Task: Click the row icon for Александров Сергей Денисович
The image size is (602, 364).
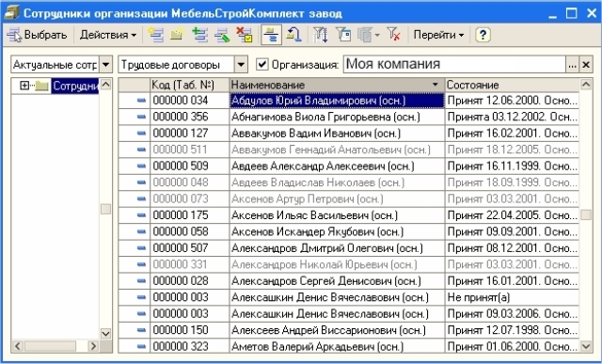Action: [x=142, y=280]
